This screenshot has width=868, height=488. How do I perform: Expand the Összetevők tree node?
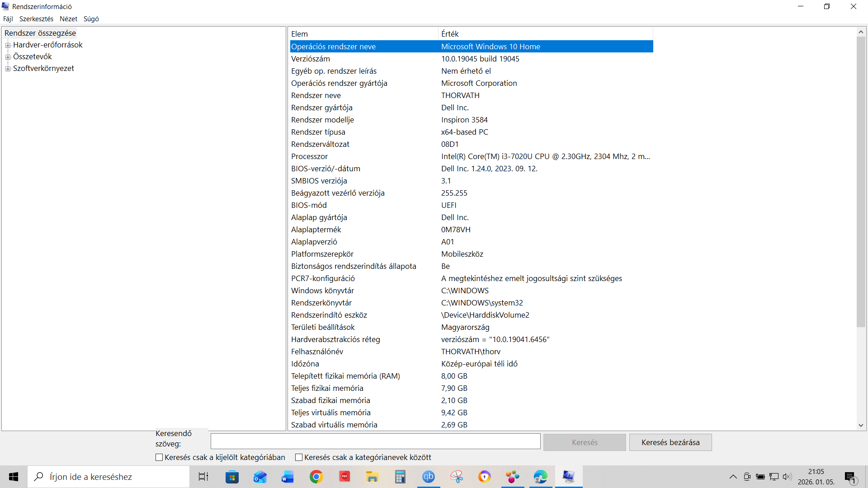click(8, 57)
